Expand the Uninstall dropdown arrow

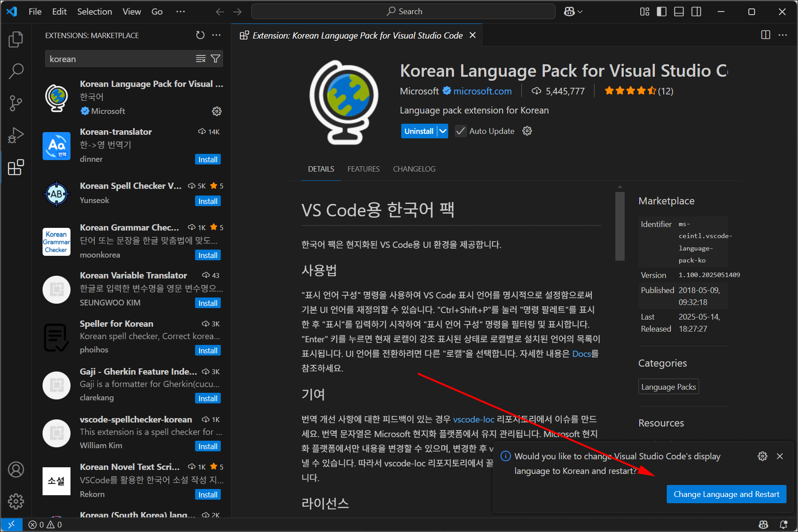(x=442, y=131)
